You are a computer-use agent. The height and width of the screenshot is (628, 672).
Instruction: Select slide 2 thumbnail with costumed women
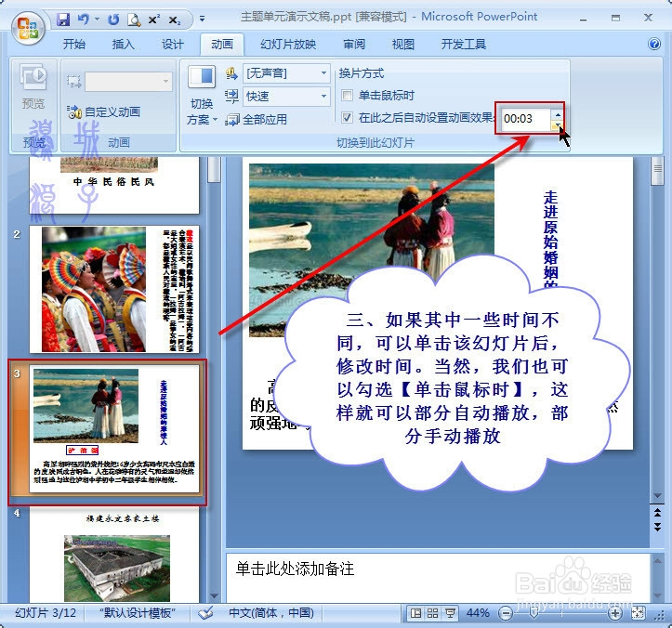[x=114, y=289]
